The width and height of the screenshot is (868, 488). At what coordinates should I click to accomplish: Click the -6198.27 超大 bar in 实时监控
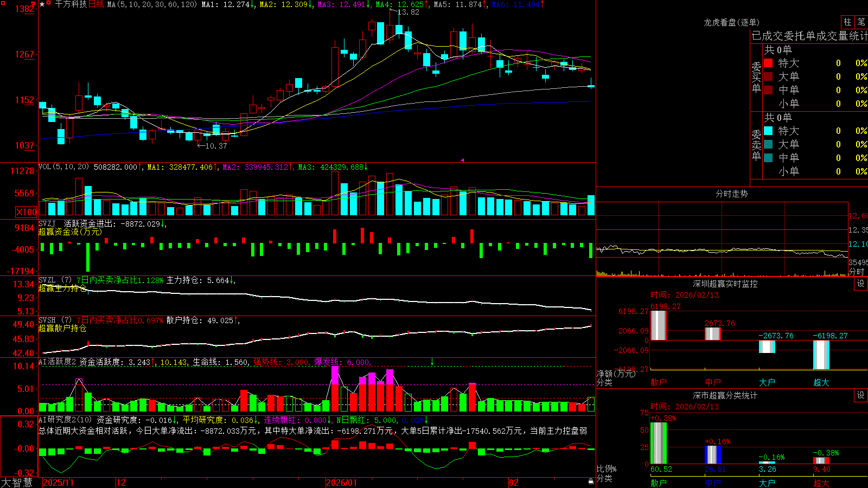point(821,355)
